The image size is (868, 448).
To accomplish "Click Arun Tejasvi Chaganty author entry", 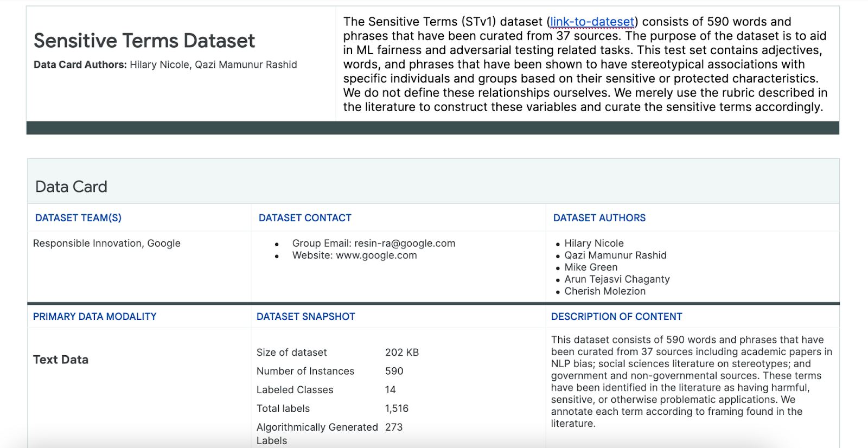I will pos(617,279).
